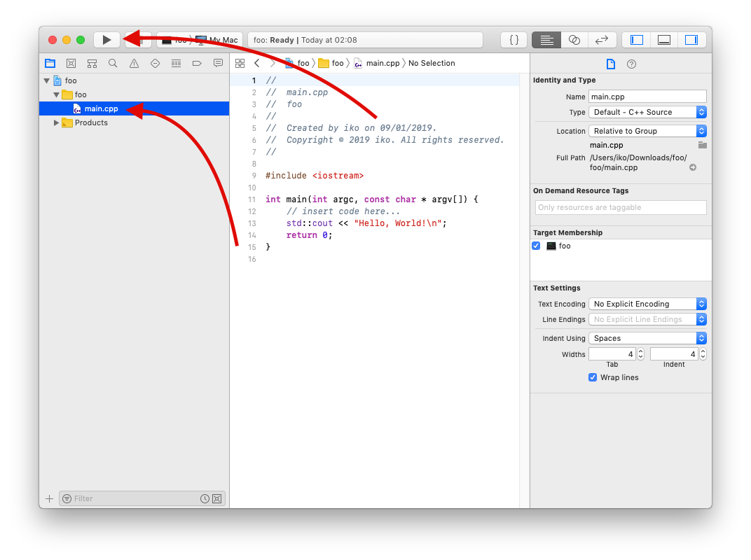751x560 pixels.
Task: Switch to the Assistant editor
Action: [x=574, y=40]
